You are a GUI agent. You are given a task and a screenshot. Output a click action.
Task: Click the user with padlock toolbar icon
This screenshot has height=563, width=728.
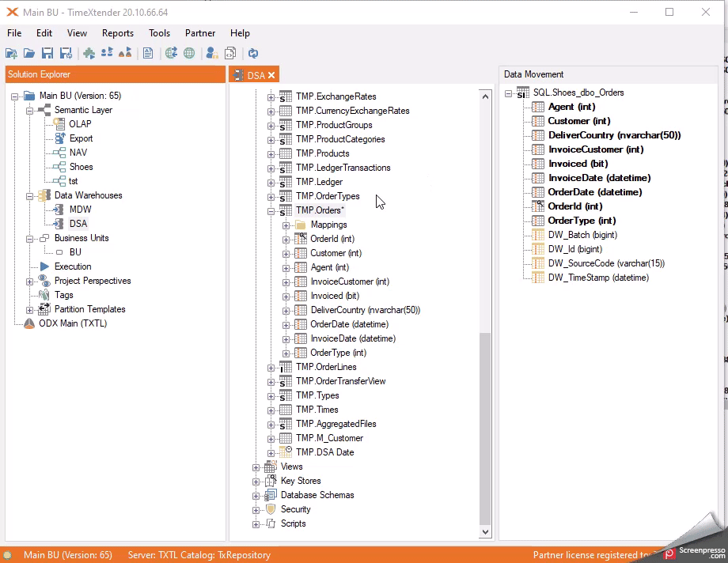[x=212, y=54]
